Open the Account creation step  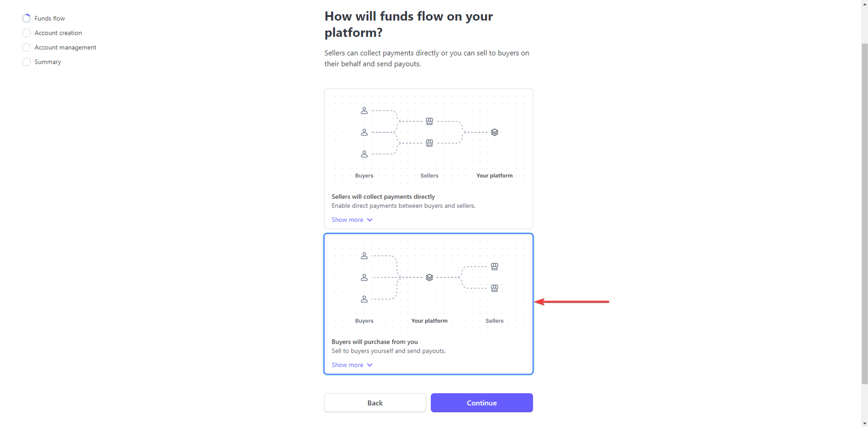58,33
